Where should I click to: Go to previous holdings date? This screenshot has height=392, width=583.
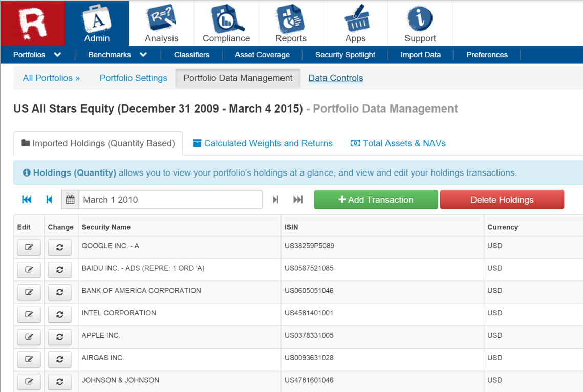coord(49,200)
